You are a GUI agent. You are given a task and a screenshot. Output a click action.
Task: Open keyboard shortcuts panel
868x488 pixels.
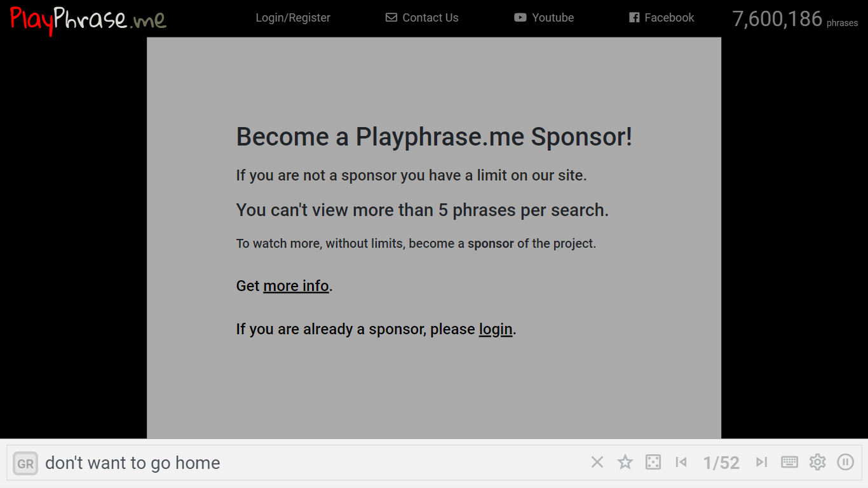pyautogui.click(x=789, y=463)
